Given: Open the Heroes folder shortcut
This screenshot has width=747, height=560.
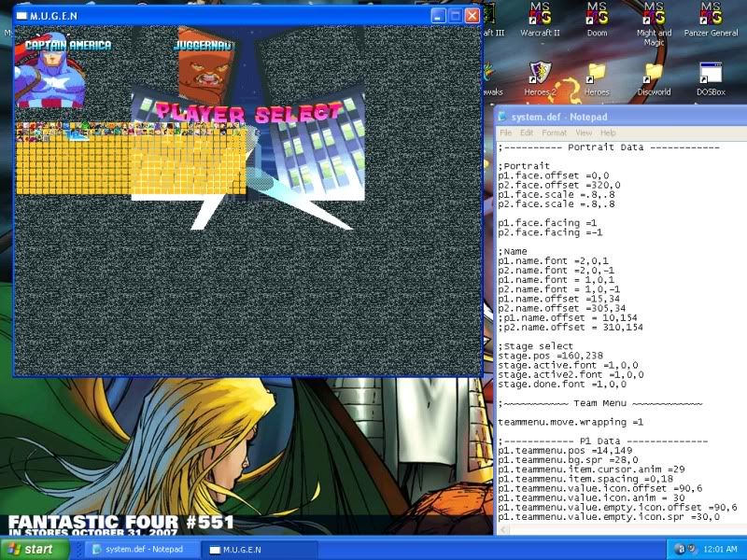Looking at the screenshot, I should (x=597, y=75).
